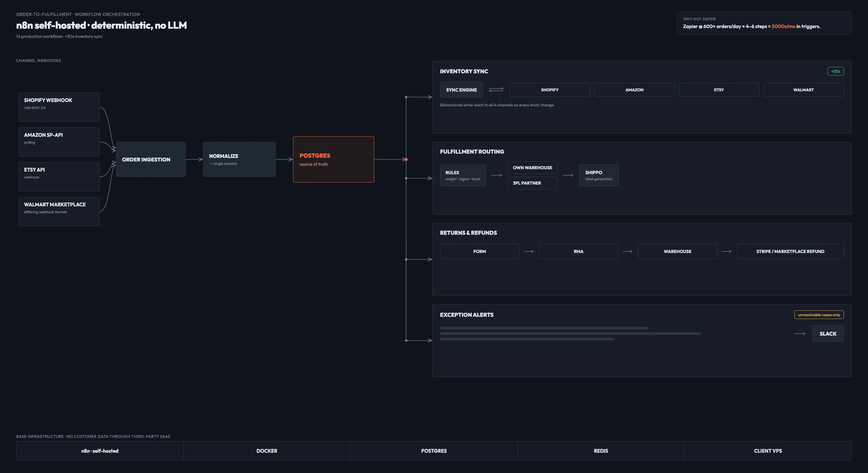Image resolution: width=868 pixels, height=473 pixels.
Task: Select the Normalize single schema node
Action: tap(239, 159)
